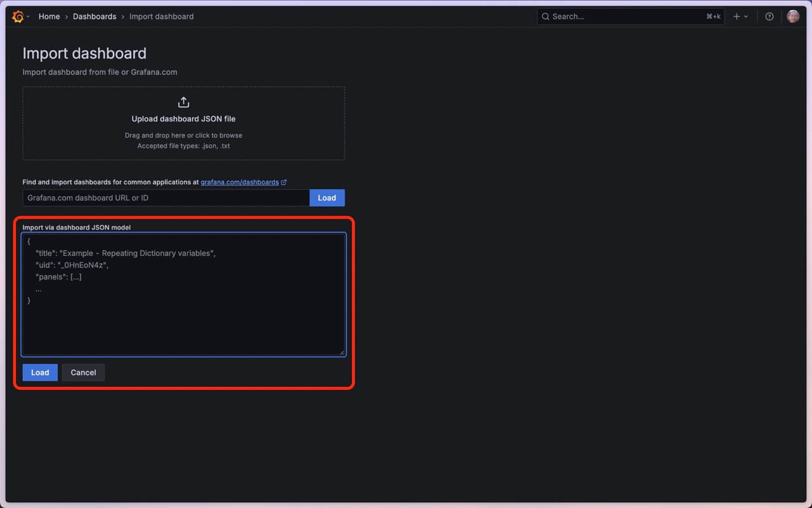The height and width of the screenshot is (508, 812).
Task: Follow the grafana.com/dashboards link
Action: coord(240,182)
